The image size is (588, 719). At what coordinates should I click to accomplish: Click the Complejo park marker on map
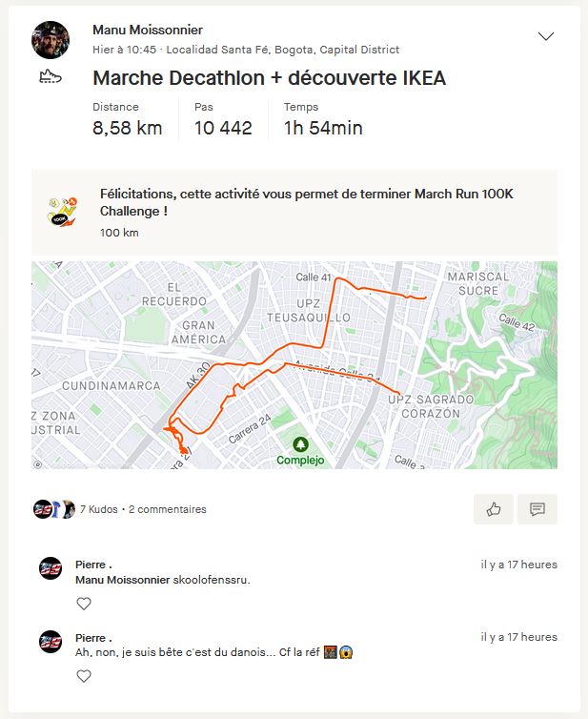(301, 446)
